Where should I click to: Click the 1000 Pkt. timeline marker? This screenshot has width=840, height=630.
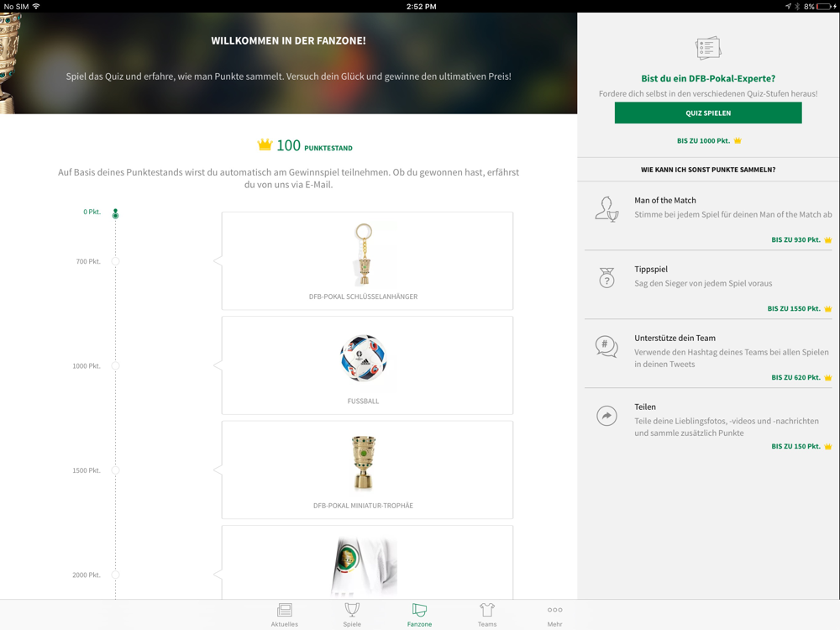point(115,366)
